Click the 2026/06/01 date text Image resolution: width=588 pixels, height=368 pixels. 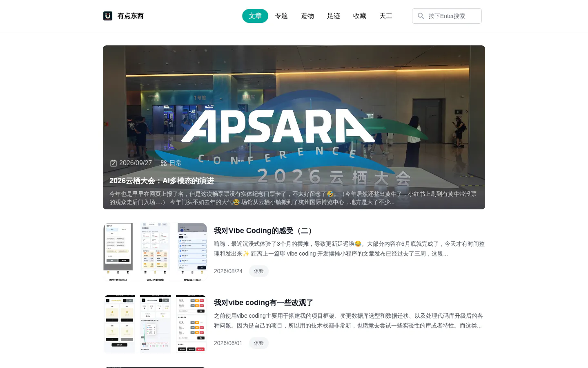coord(228,343)
